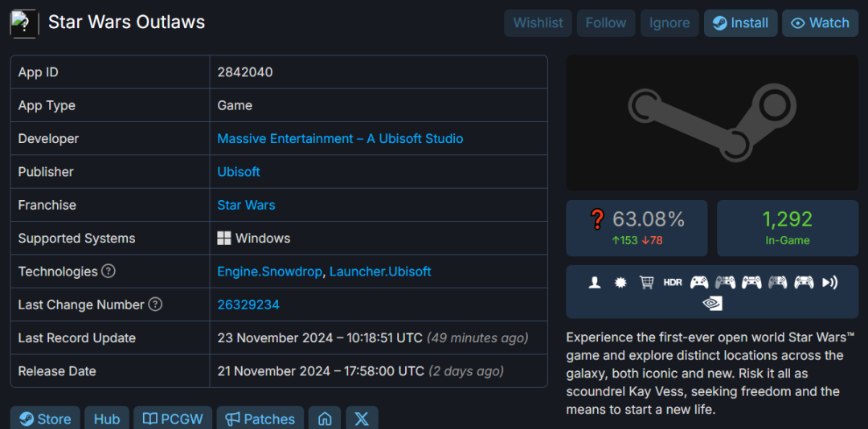Open the X (Twitter) social link

tap(362, 419)
